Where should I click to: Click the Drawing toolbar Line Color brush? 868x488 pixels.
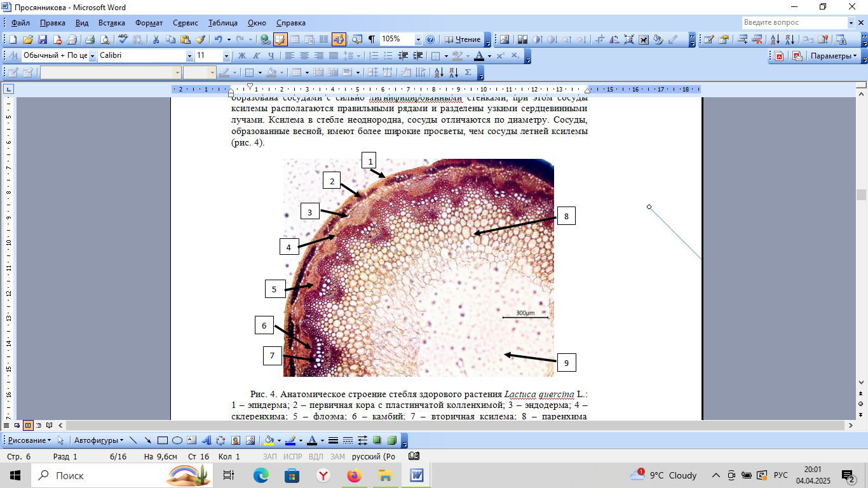290,440
